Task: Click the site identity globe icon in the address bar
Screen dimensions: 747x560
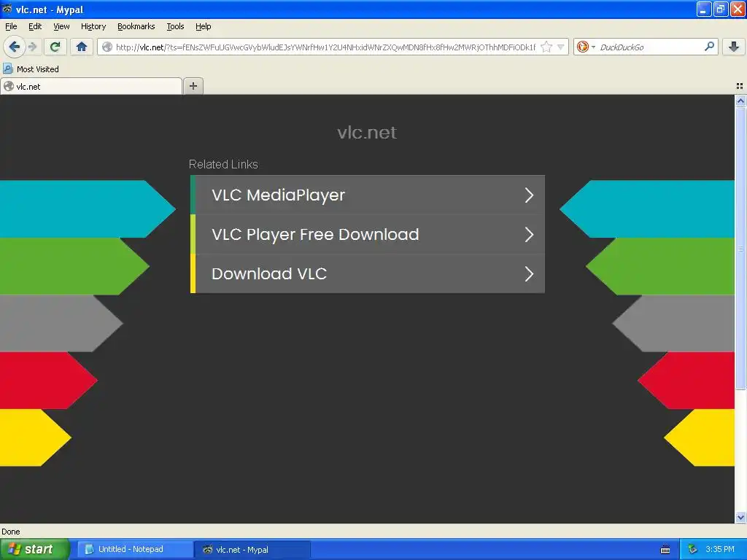Action: 107,47
